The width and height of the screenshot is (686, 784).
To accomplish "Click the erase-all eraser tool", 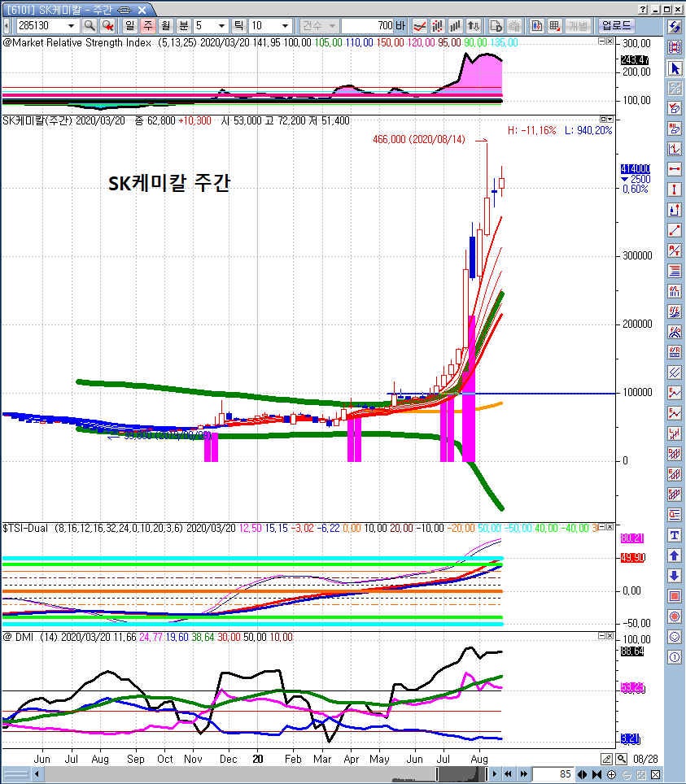I will coord(675,128).
